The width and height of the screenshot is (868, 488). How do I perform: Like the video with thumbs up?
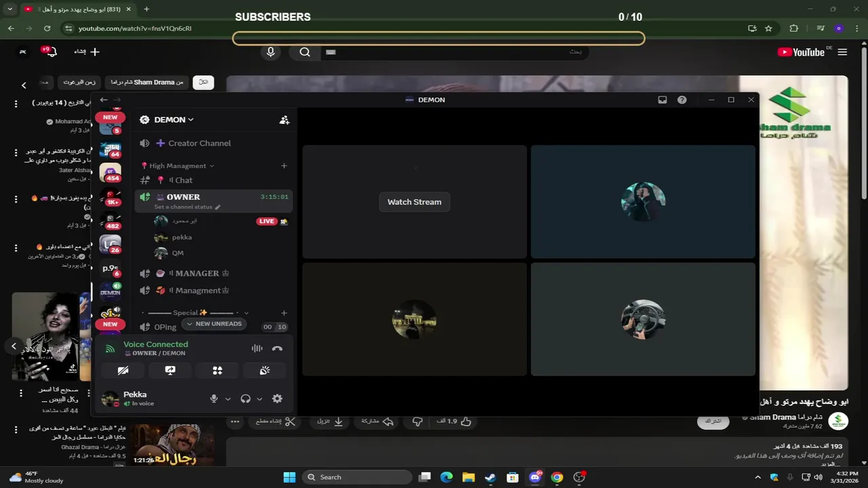point(454,422)
